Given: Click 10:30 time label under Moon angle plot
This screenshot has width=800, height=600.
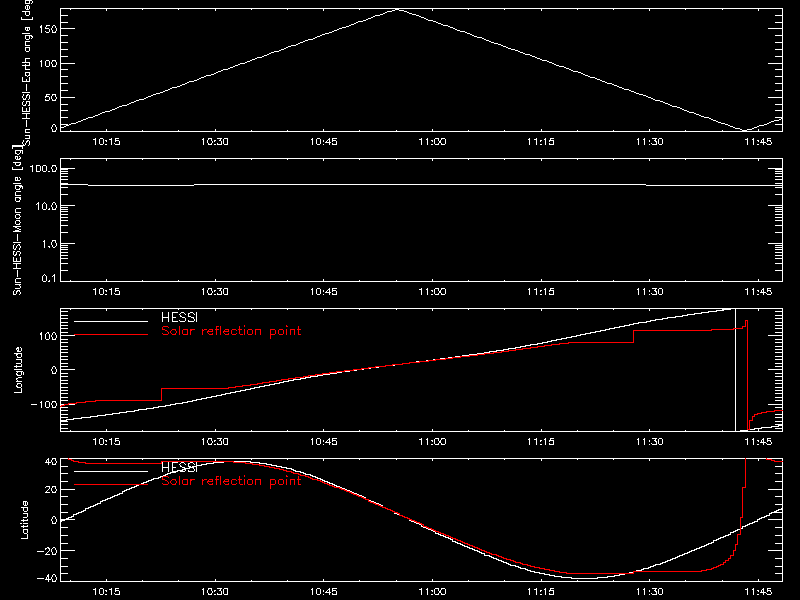Looking at the screenshot, I should click(x=215, y=292).
